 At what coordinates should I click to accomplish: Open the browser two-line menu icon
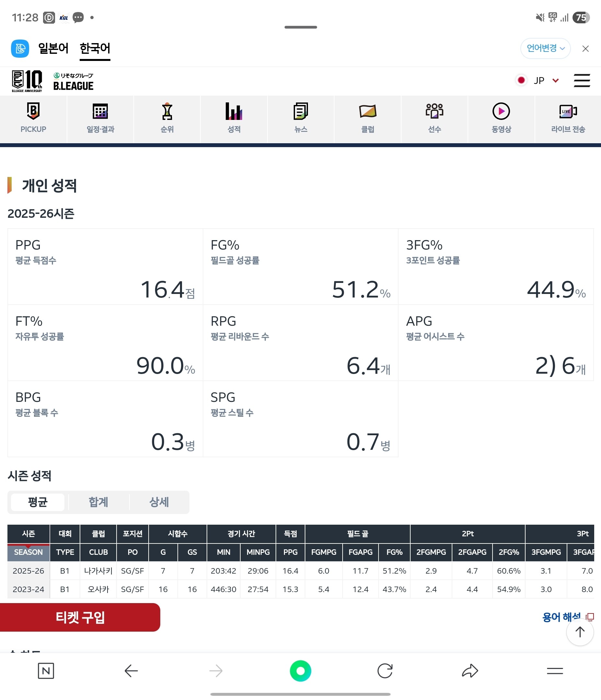(555, 671)
